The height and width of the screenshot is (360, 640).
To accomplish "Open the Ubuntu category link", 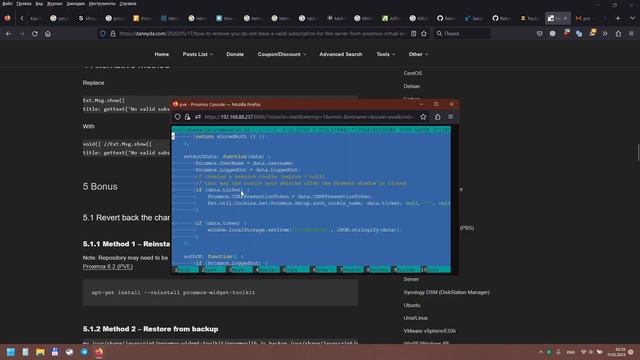I will click(x=412, y=305).
